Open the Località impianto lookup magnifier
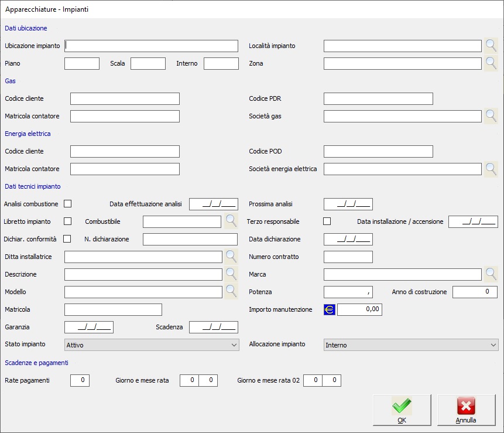 tap(491, 46)
